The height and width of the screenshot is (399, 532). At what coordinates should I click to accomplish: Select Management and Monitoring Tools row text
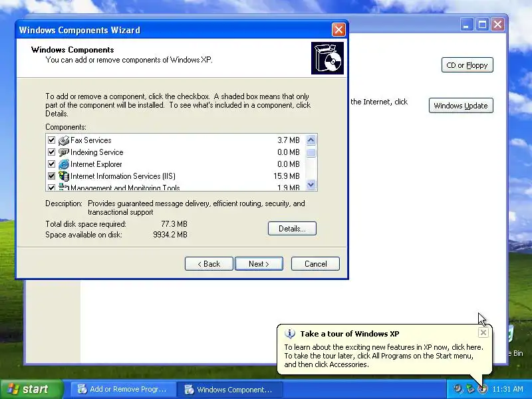pos(125,188)
